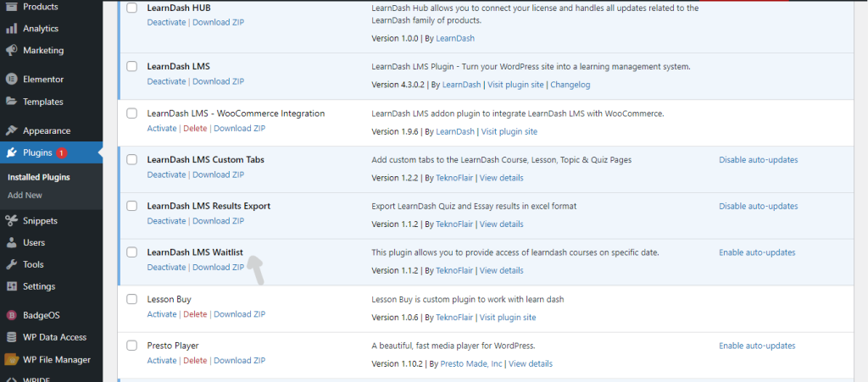Open Analytics via its bar chart icon
The image size is (868, 382).
(x=11, y=29)
